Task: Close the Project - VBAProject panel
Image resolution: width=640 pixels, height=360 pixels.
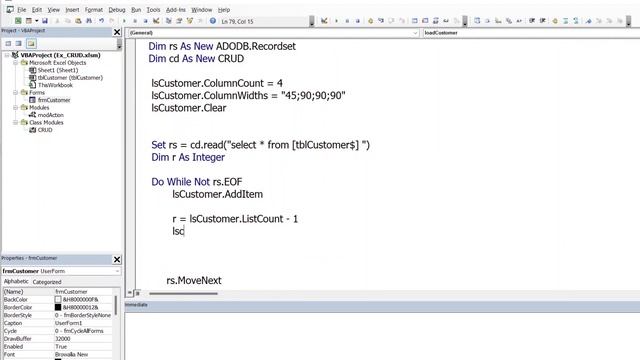Action: point(117,32)
